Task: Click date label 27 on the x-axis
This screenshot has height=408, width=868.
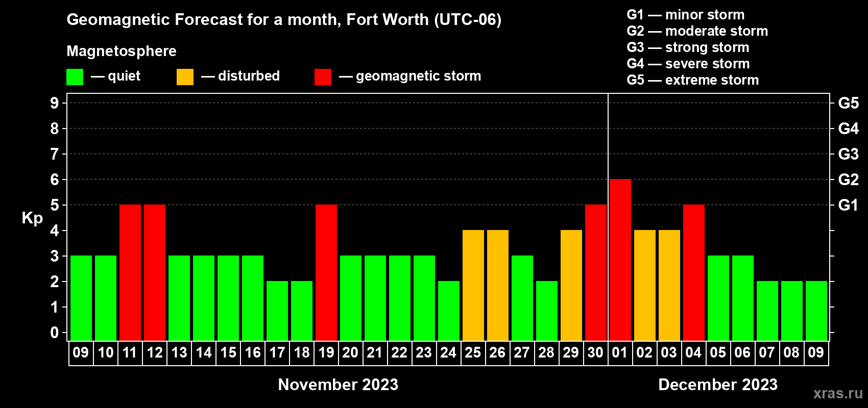Action: [522, 353]
